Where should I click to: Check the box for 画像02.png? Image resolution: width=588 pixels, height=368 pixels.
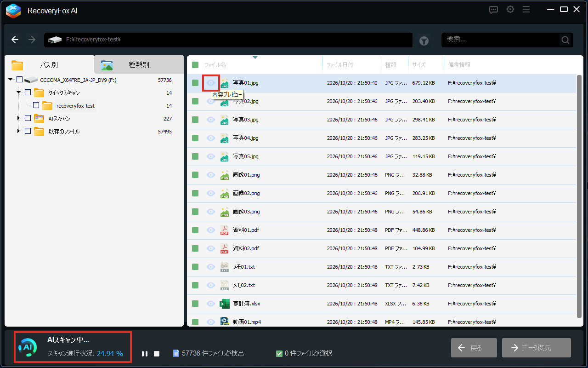coord(195,193)
